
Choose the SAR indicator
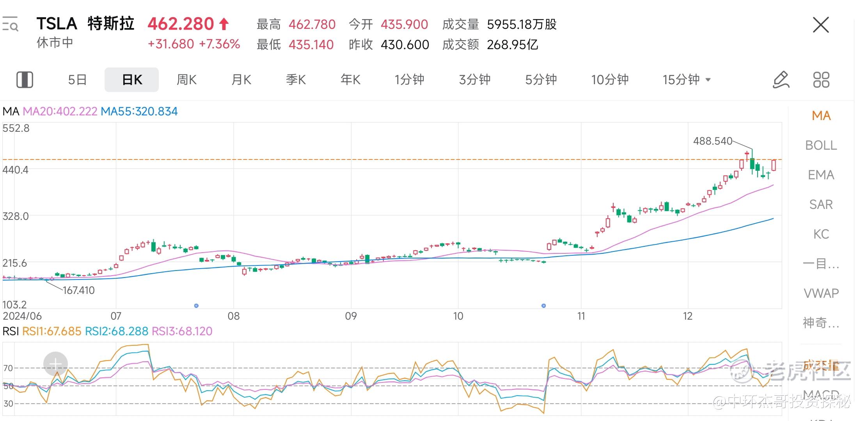point(821,205)
